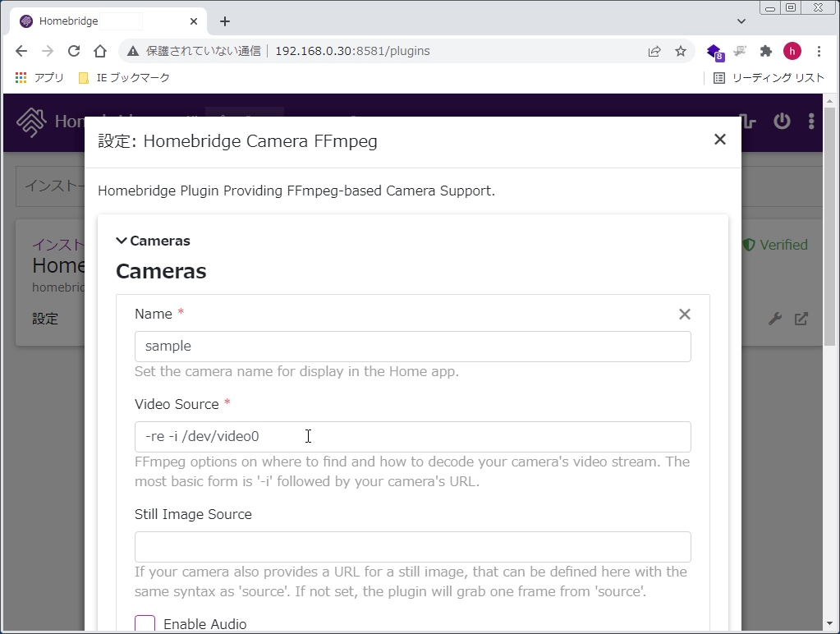Click the 'Homebridge Plugin Providing FFmpeg-based Camera Support.' text
The height and width of the screenshot is (634, 840).
point(296,191)
